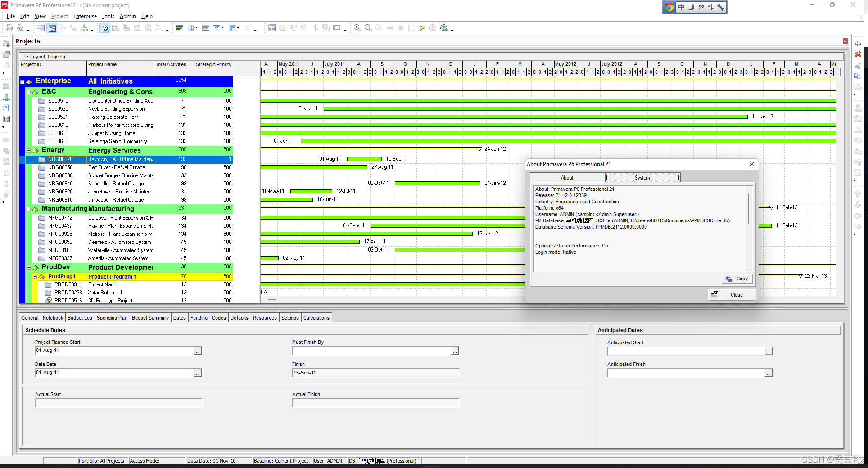Close the About Primavera dialog
The height and width of the screenshot is (468, 868).
[751, 164]
